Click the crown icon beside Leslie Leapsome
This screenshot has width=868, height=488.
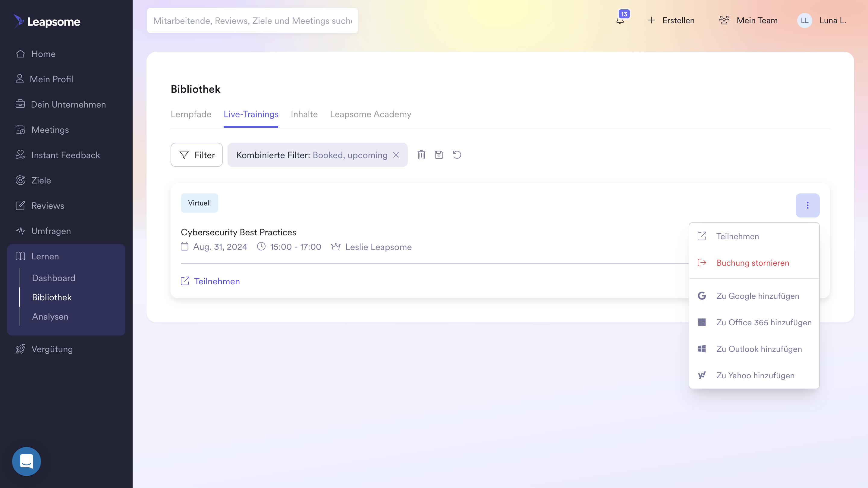336,246
